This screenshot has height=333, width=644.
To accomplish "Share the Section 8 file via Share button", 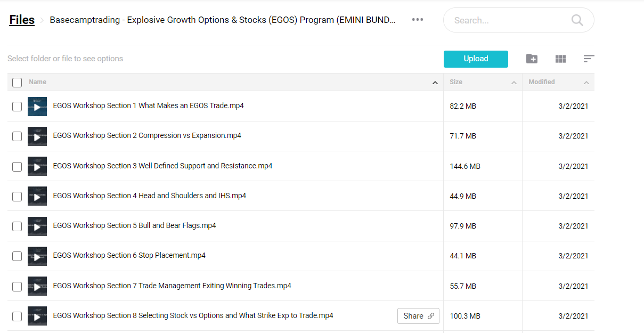I will [418, 316].
